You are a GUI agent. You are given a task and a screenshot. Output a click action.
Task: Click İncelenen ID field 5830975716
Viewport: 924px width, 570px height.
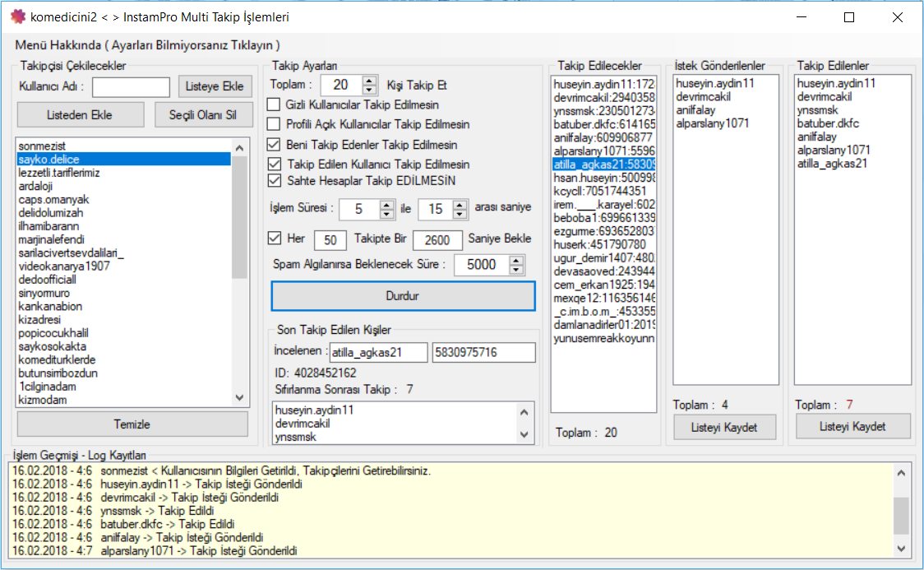click(x=484, y=353)
